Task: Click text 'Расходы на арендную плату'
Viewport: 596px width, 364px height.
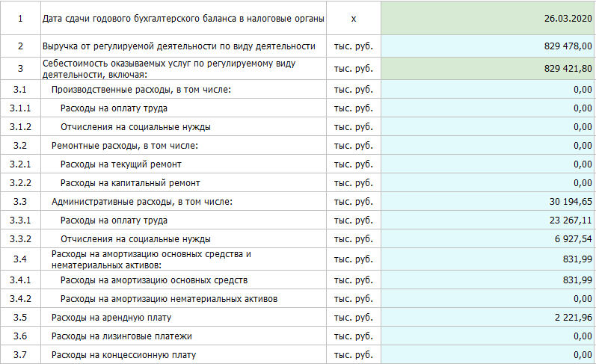Action: coord(111,317)
